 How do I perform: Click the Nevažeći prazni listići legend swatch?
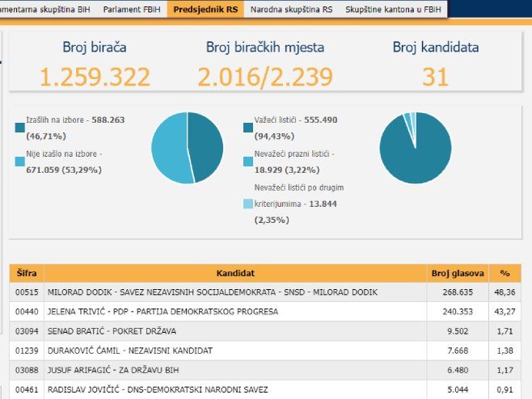(x=248, y=162)
